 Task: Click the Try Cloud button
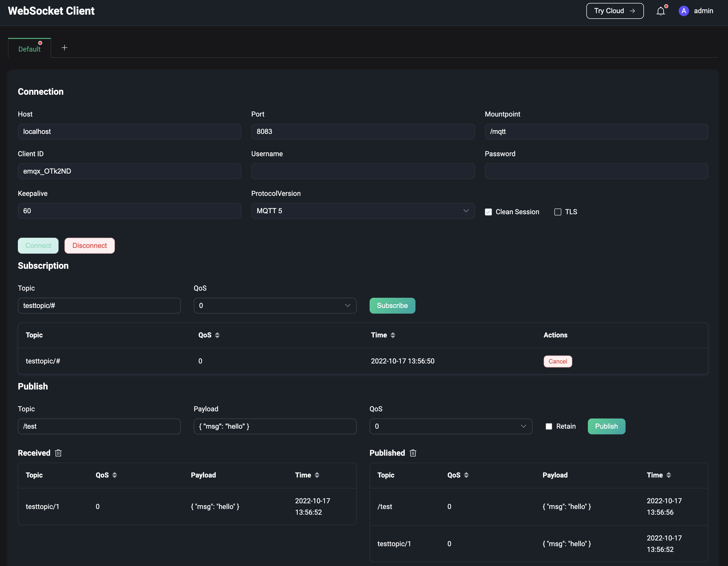tap(615, 11)
